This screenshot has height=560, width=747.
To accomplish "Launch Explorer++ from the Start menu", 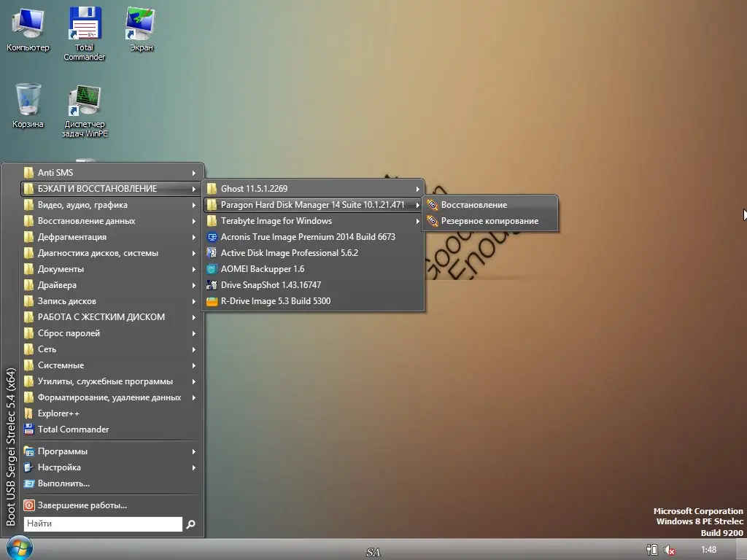I will 111,413.
